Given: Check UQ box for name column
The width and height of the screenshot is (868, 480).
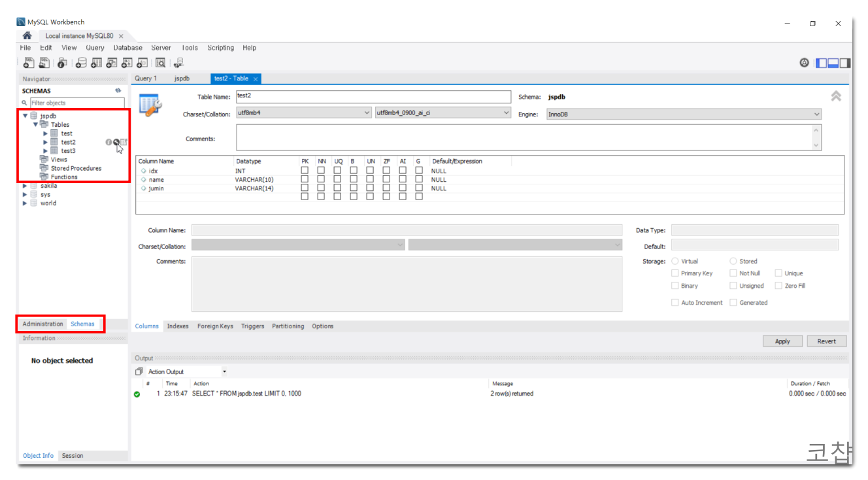Looking at the screenshot, I should (x=337, y=179).
